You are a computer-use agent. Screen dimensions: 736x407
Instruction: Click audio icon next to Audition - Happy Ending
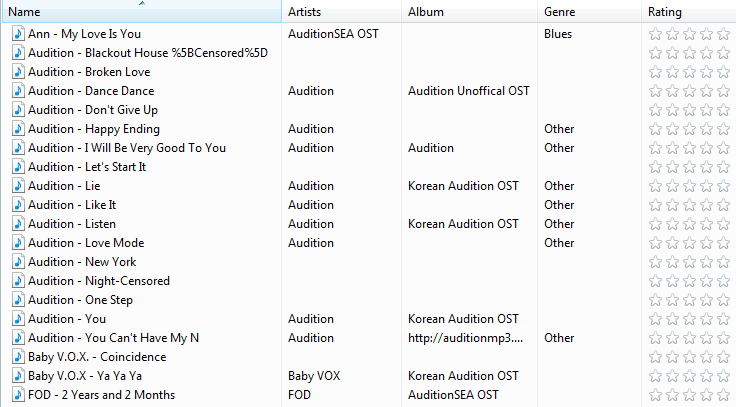point(18,129)
